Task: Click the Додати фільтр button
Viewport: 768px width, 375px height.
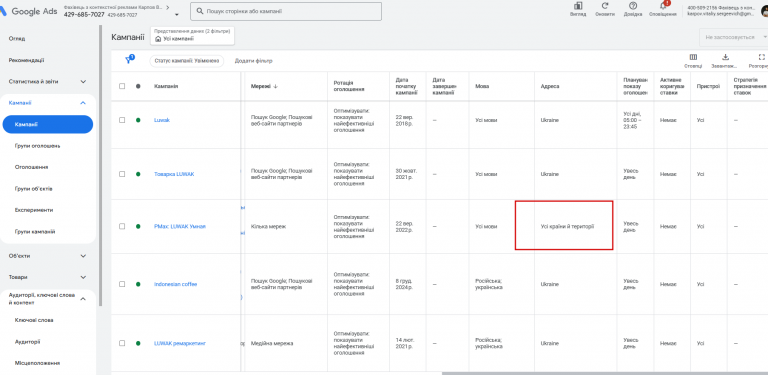Action: tap(253, 61)
